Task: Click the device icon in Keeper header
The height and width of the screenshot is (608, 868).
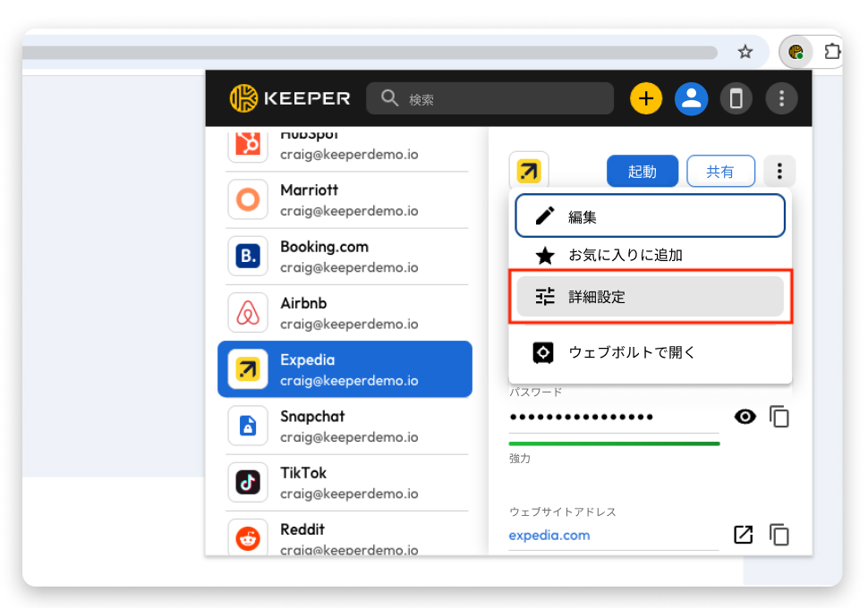Action: (736, 98)
